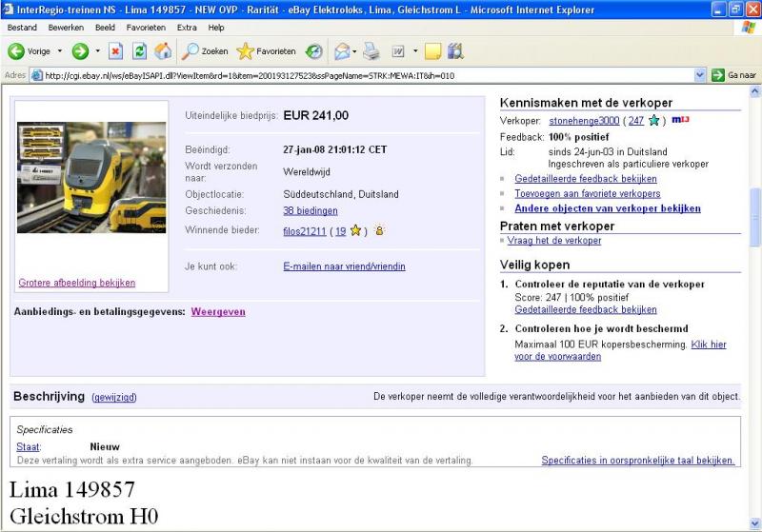
Task: Stop loading with the red X icon
Action: [x=115, y=51]
